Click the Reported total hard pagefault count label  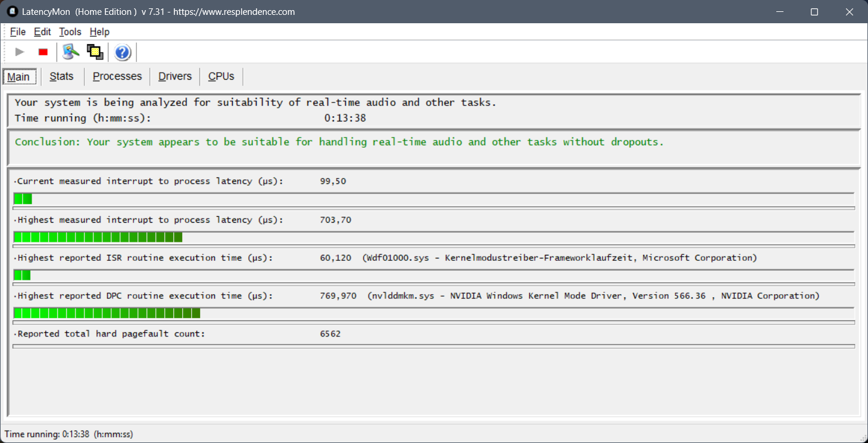coord(110,334)
